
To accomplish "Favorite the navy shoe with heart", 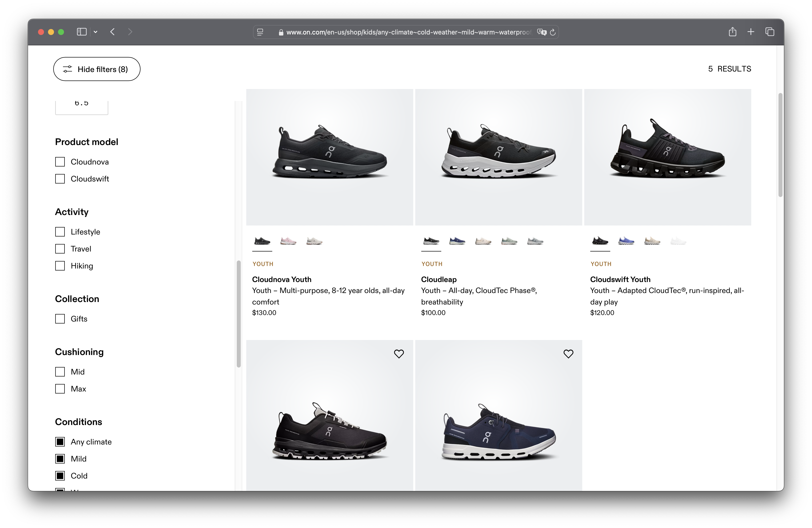I will point(568,354).
